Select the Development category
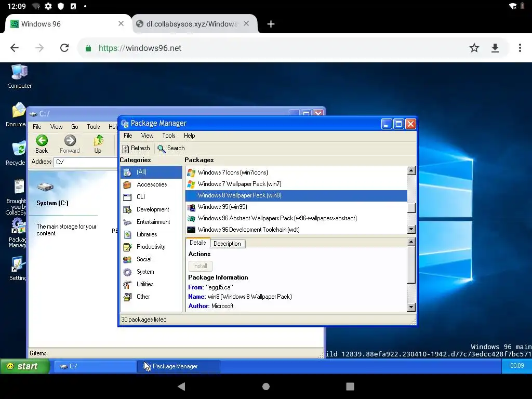 pos(151,209)
